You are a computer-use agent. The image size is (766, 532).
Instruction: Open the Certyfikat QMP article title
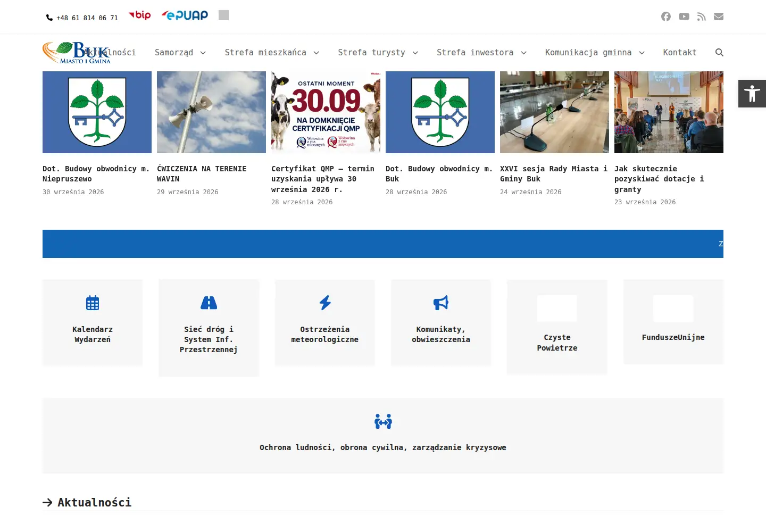coord(323,179)
